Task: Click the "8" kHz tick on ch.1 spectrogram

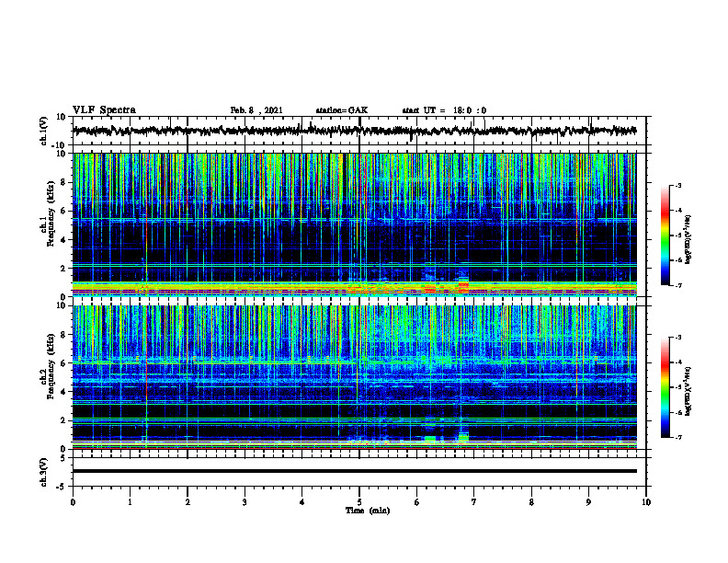Action: tap(63, 182)
